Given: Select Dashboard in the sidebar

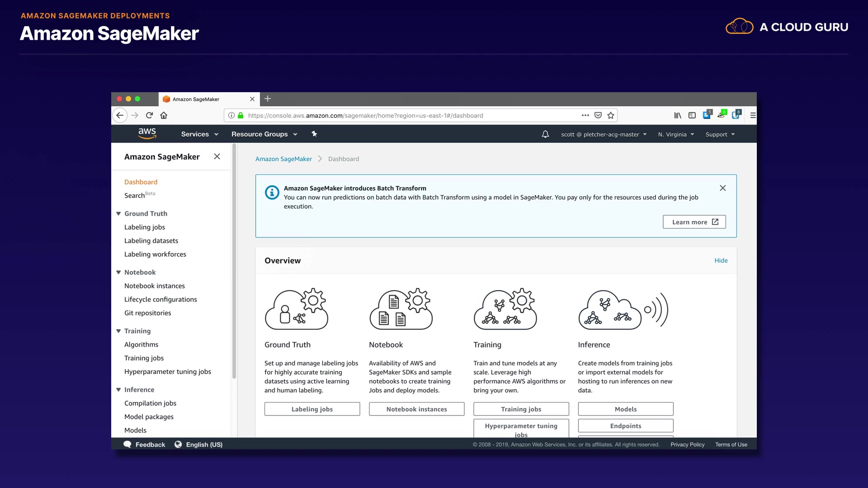Looking at the screenshot, I should (x=141, y=182).
